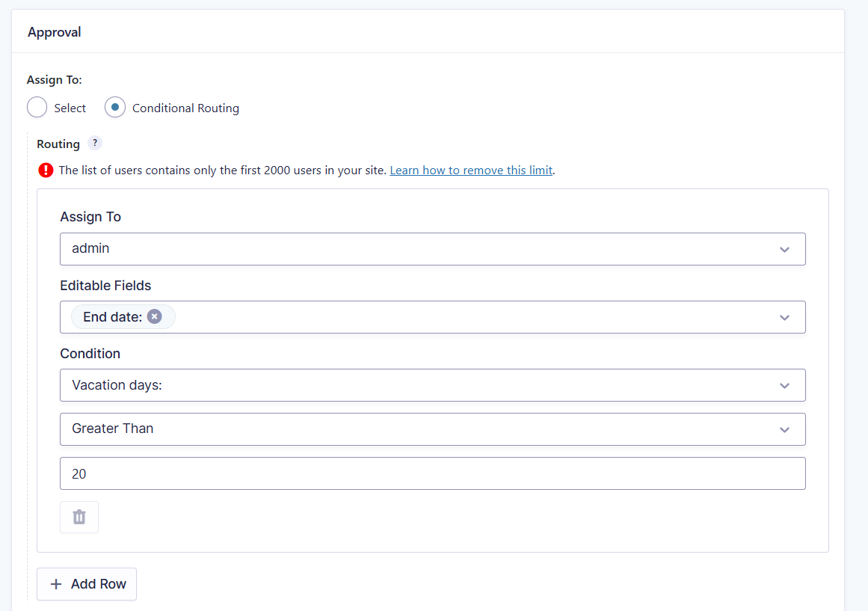
Task: Click the Approval section header
Action: coord(55,32)
